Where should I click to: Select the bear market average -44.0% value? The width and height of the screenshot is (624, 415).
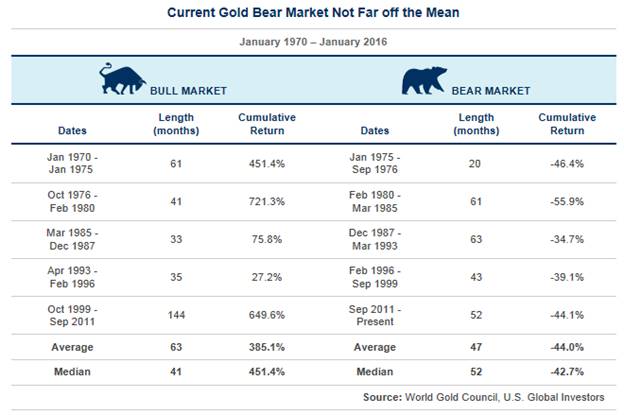tap(566, 349)
